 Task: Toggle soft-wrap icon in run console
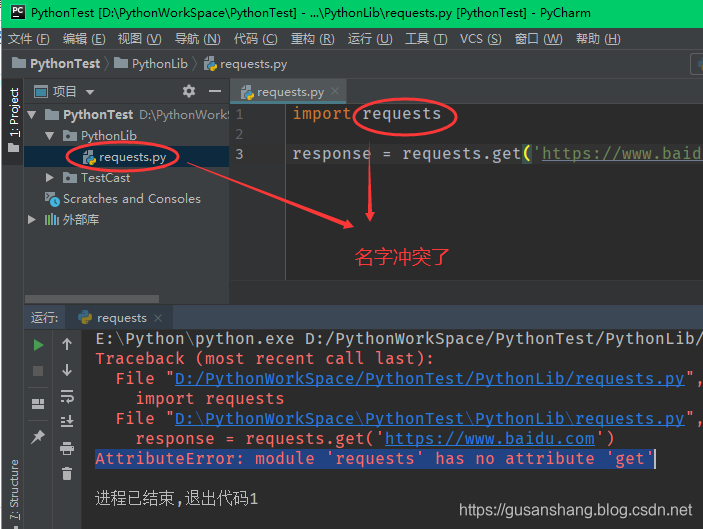point(67,396)
